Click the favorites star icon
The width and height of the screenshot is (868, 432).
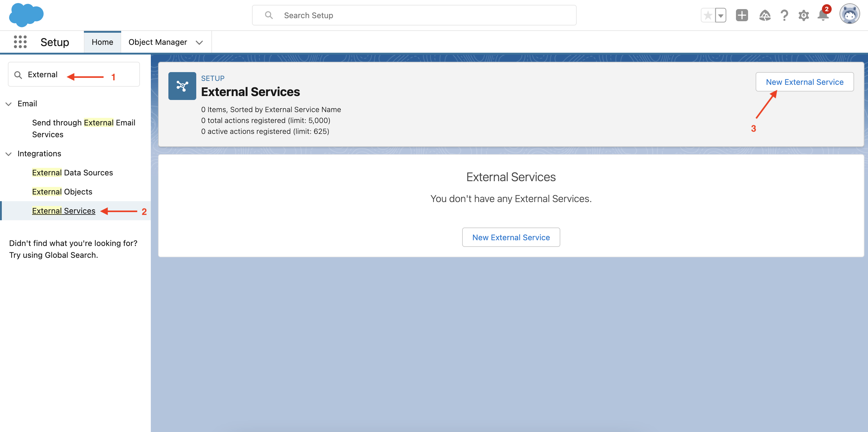707,15
